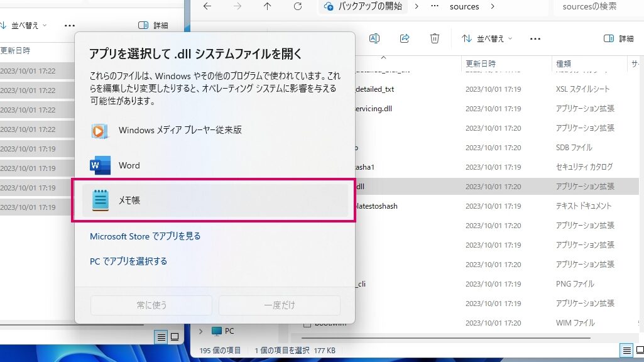
Task: Sort by type (種類) column header
Action: click(x=589, y=63)
